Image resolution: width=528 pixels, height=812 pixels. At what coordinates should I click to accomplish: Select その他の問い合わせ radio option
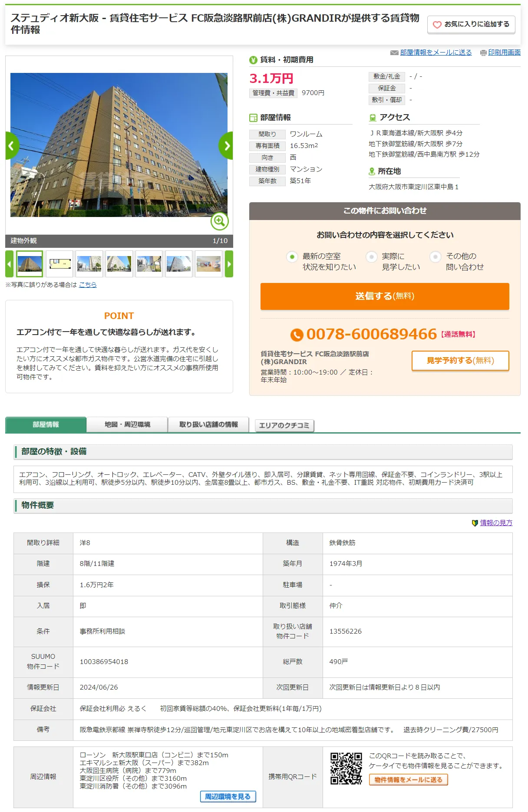[435, 257]
